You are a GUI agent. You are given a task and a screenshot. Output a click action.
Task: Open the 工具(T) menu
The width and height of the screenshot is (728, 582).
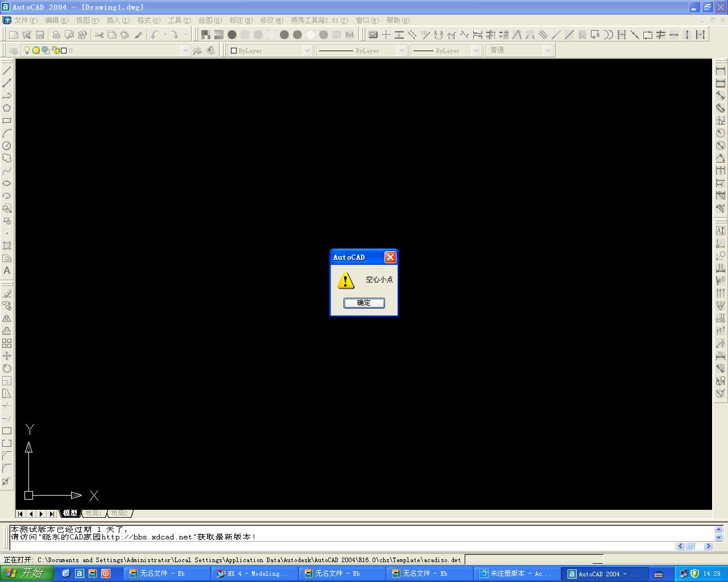coord(179,20)
